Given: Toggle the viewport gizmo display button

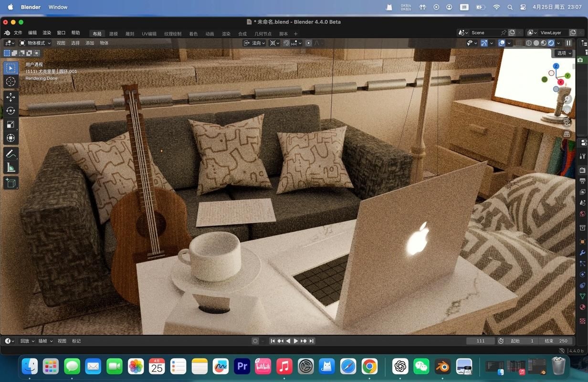Looking at the screenshot, I should click(x=484, y=43).
